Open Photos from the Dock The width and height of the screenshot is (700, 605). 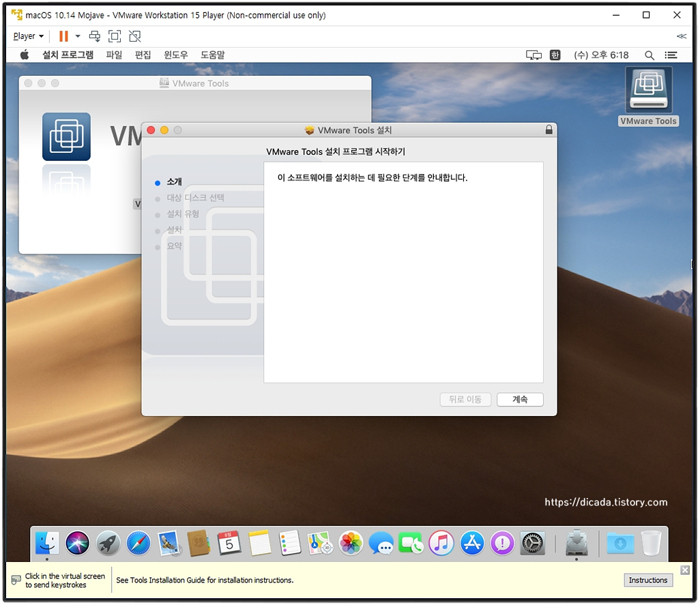click(x=351, y=543)
